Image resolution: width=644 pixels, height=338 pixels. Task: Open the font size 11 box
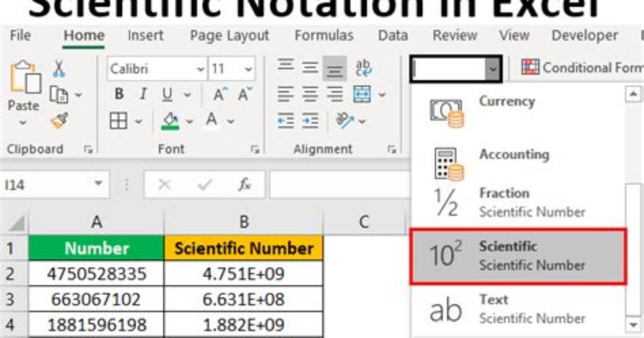point(232,68)
